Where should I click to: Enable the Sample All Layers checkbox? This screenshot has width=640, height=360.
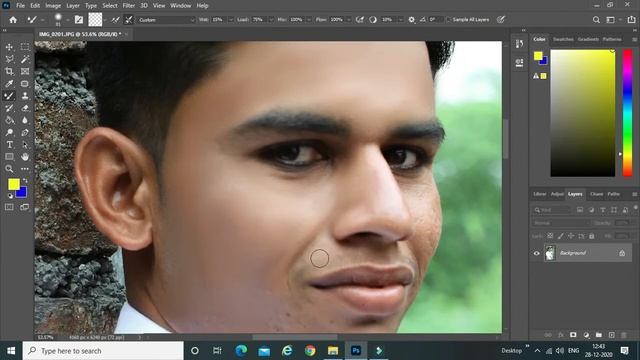[x=449, y=20]
